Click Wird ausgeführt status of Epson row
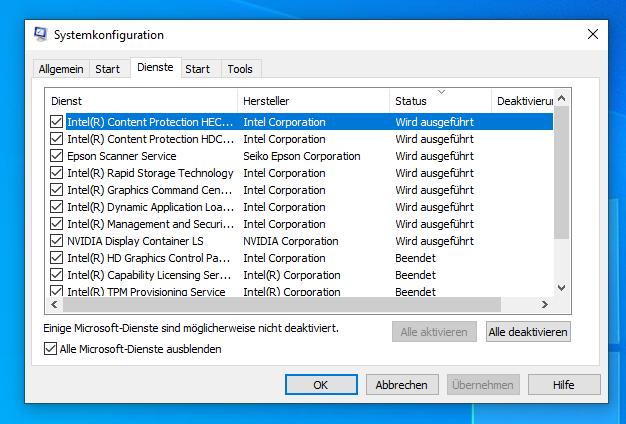Viewport: 626px width, 424px height. point(435,156)
